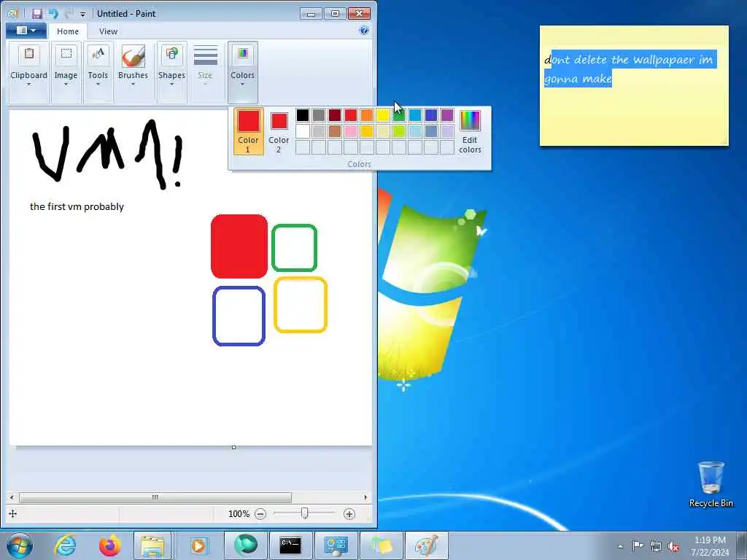747x560 pixels.
Task: Minimize the Paint window
Action: pyautogui.click(x=311, y=14)
